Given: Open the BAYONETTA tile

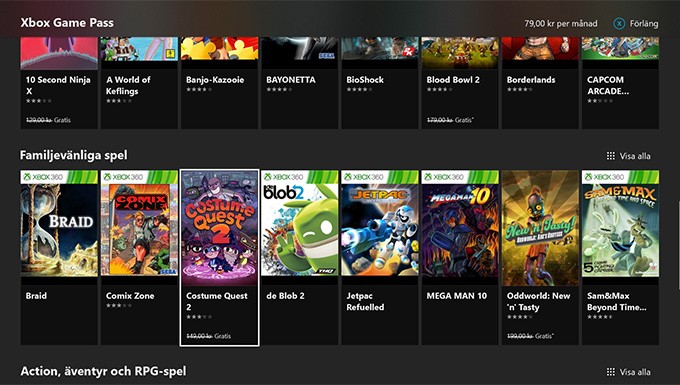Looking at the screenshot, I should 300,83.
